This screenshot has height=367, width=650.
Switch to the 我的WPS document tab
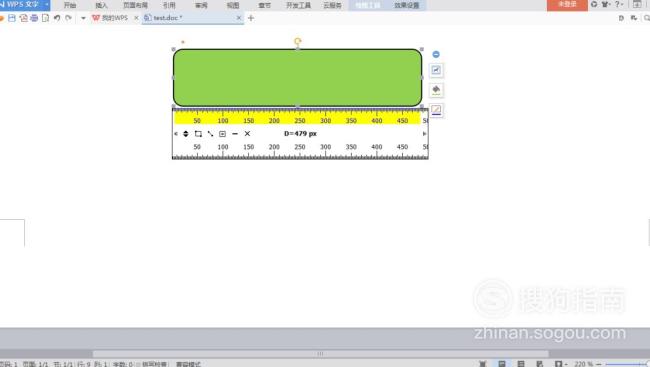[110, 18]
